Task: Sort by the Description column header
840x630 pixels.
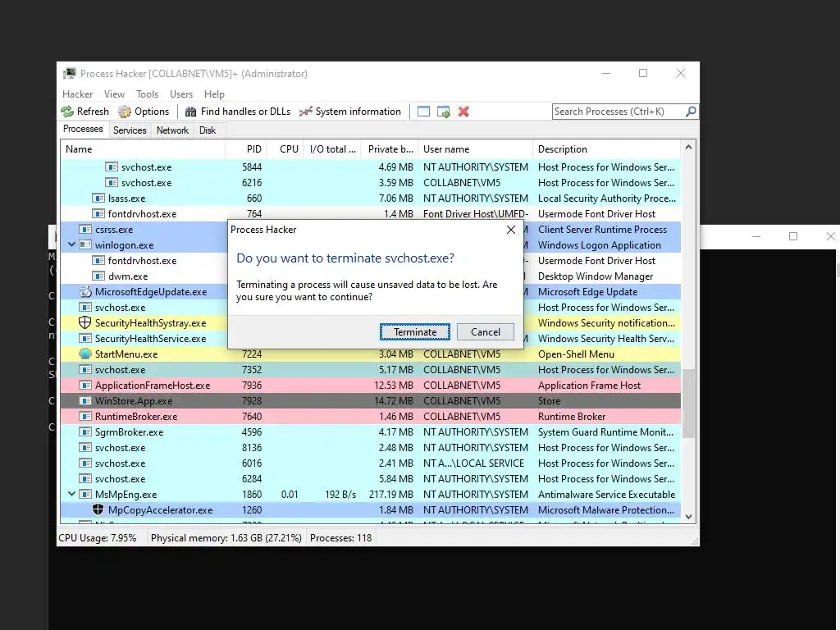Action: pos(606,149)
